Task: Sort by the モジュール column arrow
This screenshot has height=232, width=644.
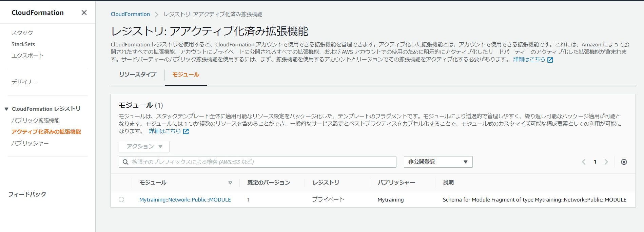Action: tap(230, 183)
